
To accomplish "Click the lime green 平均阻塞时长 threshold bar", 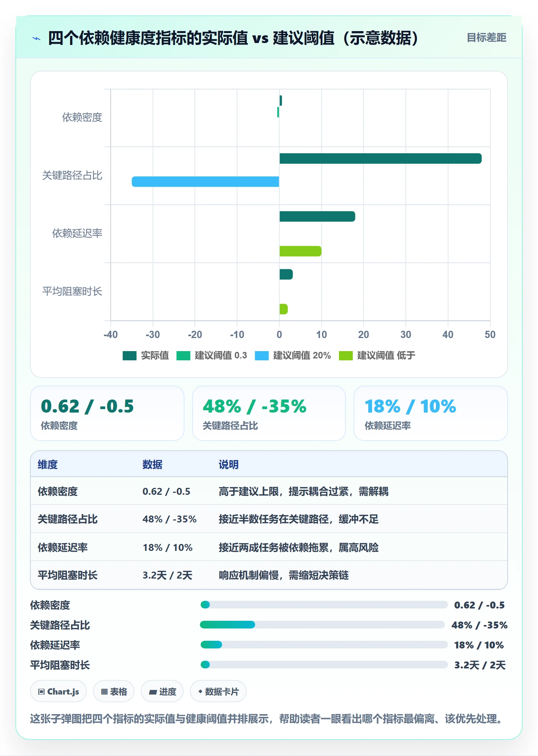I will [284, 309].
